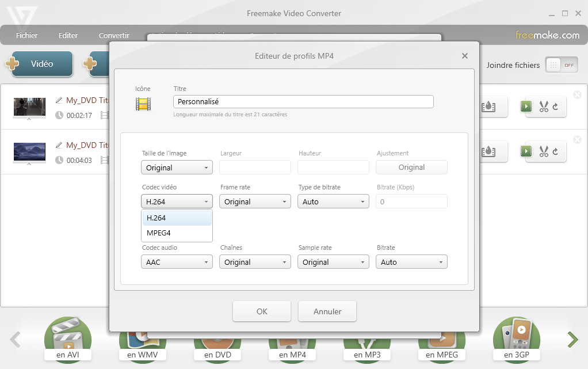The height and width of the screenshot is (369, 588).
Task: Close the Editeur de profils MP4 dialog
Action: [465, 56]
